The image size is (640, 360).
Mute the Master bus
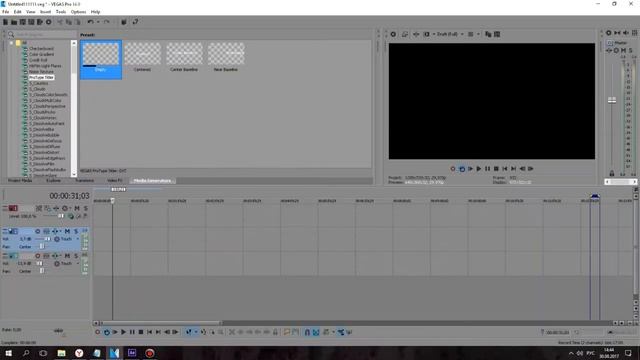(x=624, y=51)
